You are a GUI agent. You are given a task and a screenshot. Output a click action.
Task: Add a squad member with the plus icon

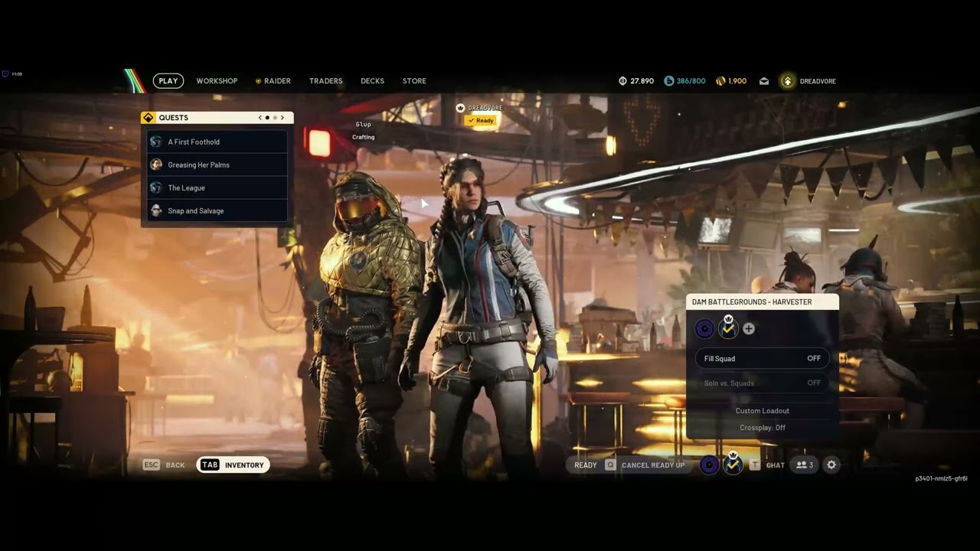pyautogui.click(x=749, y=328)
